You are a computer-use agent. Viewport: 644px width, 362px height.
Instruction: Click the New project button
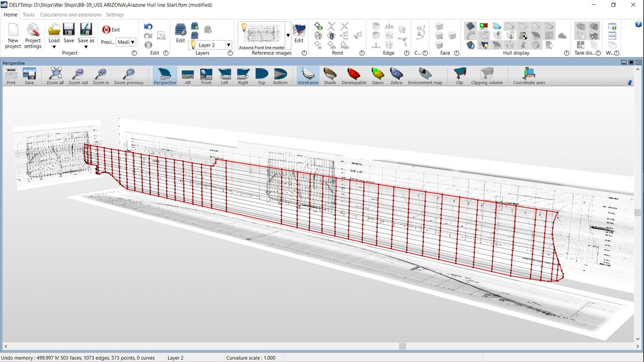pos(13,35)
